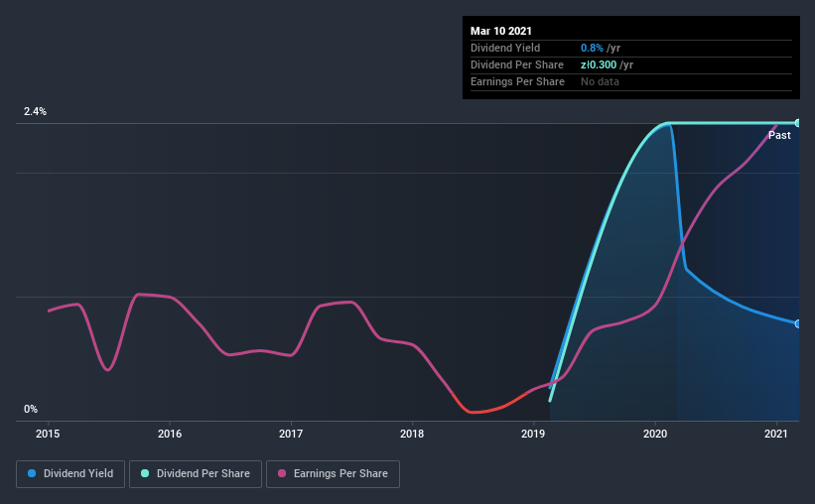Click the blue Dividend Yield legend dot
Screen dimensions: 815x504
pos(32,473)
